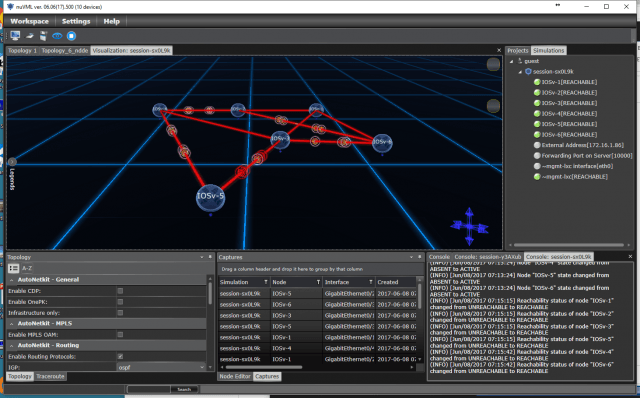Click the blue 3D navigation arrows gizmo

click(469, 227)
